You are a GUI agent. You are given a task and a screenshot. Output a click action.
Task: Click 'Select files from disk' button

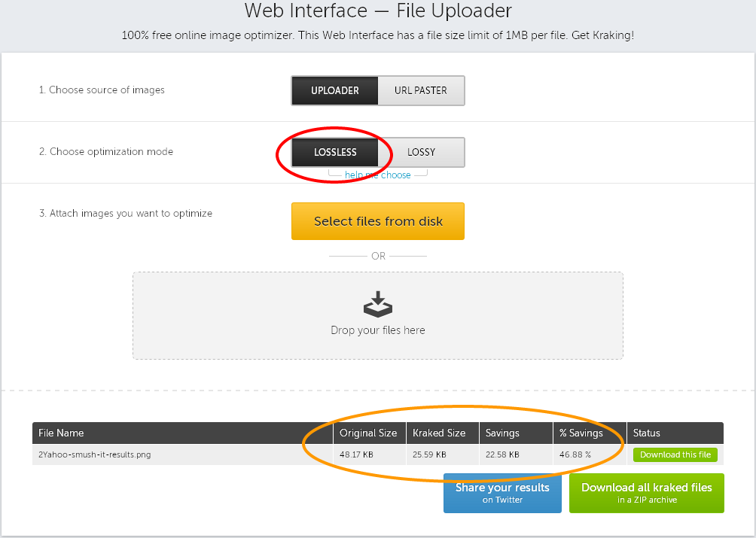click(378, 221)
